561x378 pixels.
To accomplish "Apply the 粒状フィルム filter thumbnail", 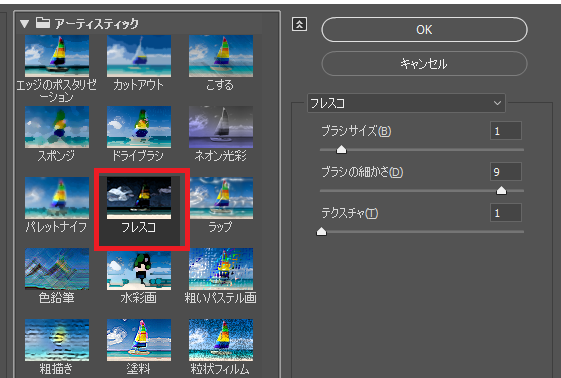I will tap(221, 340).
